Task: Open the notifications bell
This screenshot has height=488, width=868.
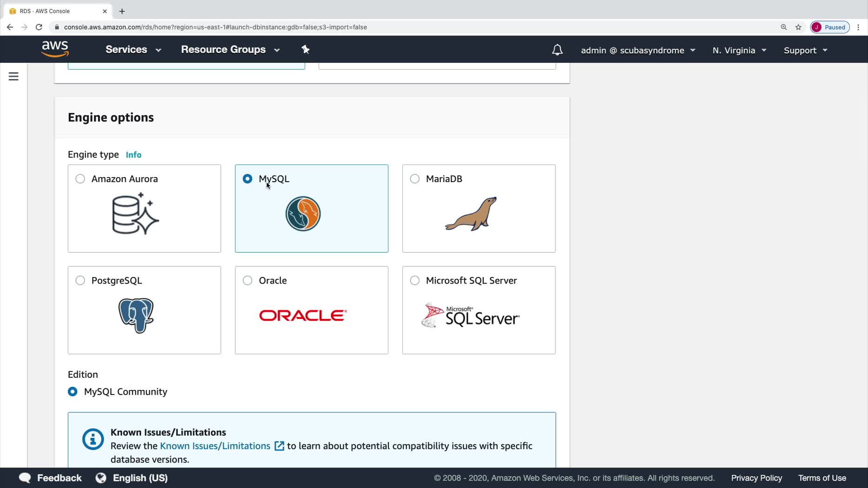Action: (x=557, y=50)
